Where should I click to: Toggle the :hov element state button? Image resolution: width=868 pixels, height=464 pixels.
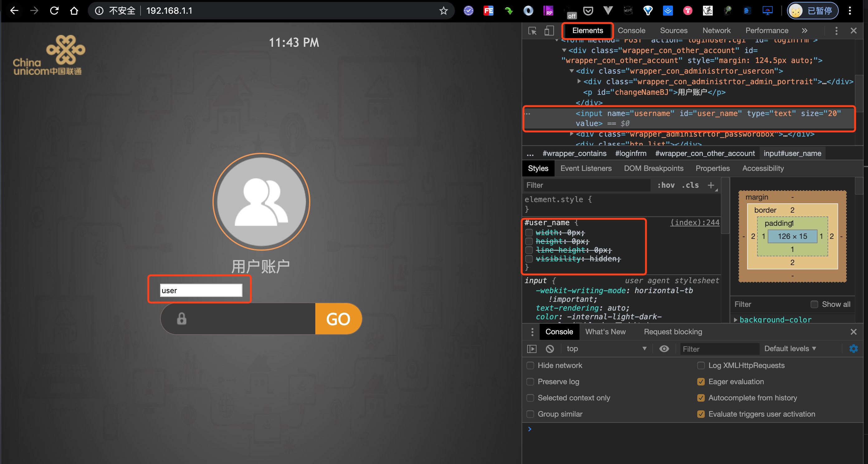click(666, 185)
